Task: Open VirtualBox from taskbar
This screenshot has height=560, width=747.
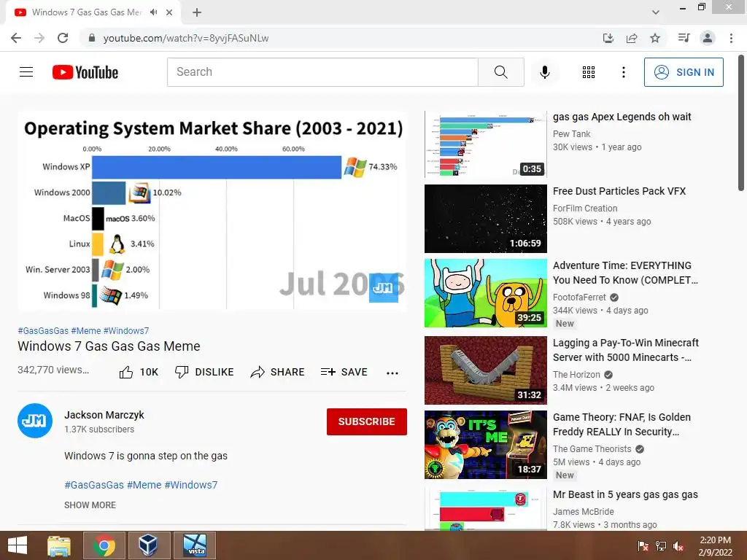Action: (x=148, y=545)
